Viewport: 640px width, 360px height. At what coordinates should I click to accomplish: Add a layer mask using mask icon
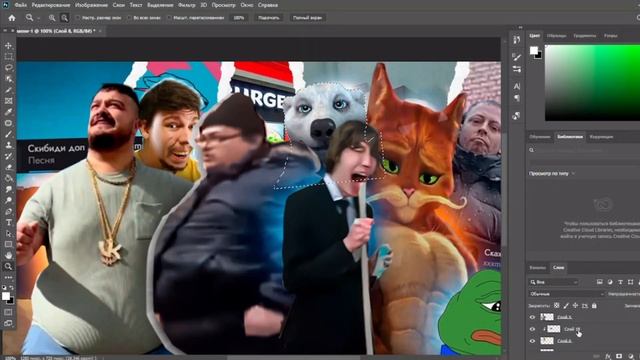(x=619, y=356)
